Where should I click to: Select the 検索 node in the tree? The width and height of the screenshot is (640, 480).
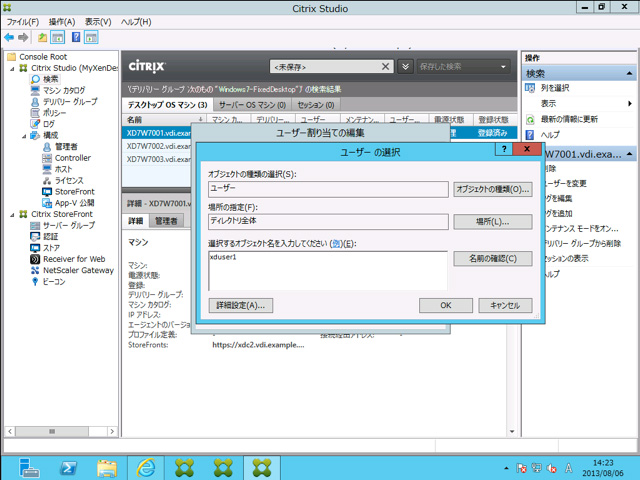tap(51, 79)
